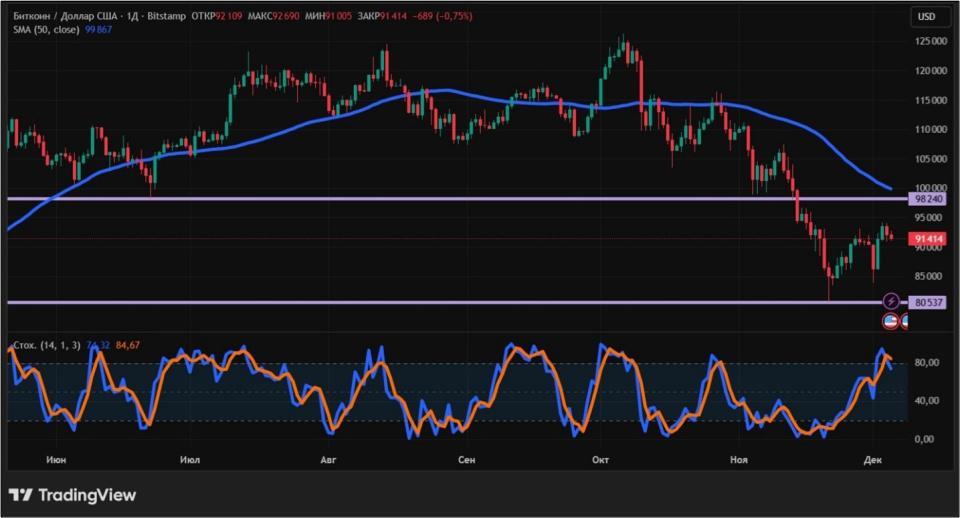
Task: Click the orange stochastic value 84,67
Action: tap(128, 346)
